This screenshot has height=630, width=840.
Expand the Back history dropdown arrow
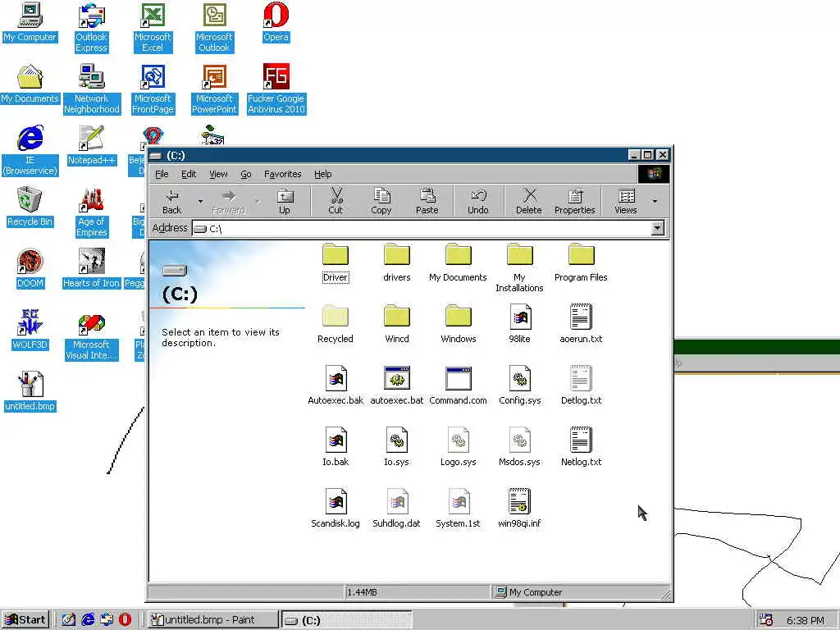[200, 202]
